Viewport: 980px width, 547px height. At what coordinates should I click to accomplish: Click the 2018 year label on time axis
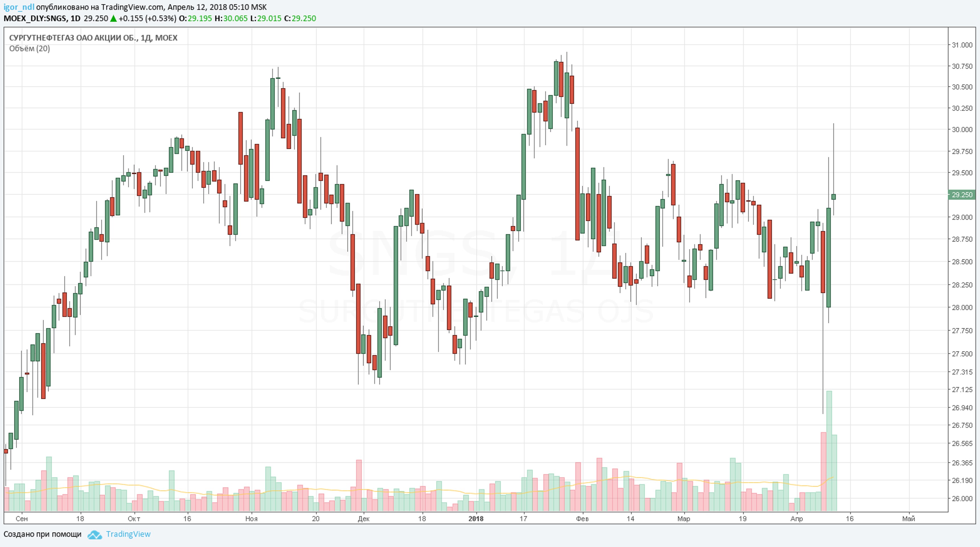coord(475,519)
